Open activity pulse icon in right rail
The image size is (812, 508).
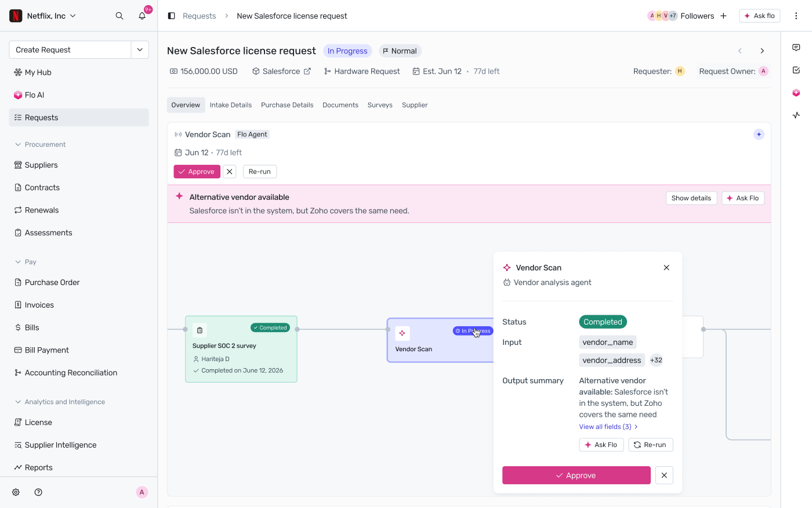(796, 115)
